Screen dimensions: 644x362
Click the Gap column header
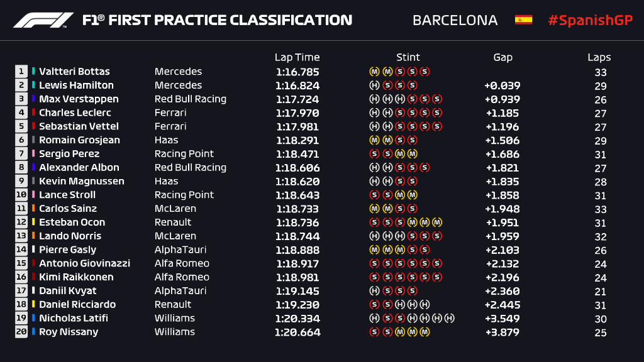tap(502, 57)
